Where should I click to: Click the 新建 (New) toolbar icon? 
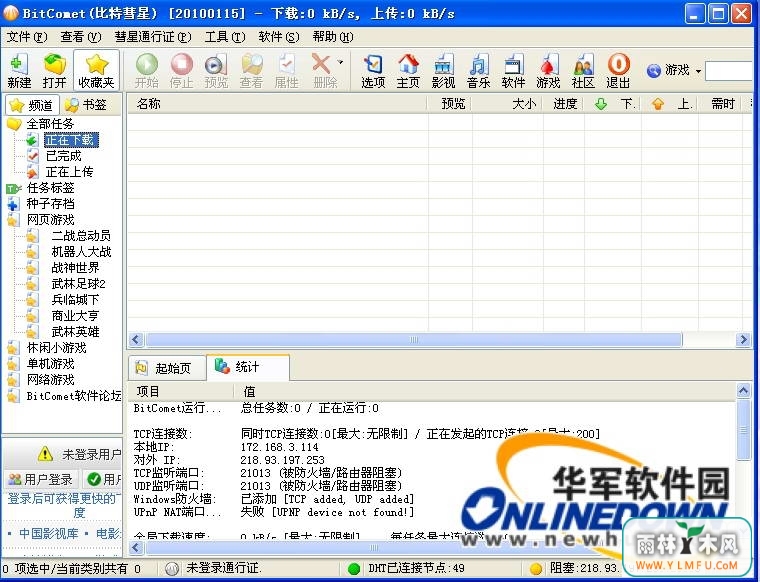[x=19, y=71]
